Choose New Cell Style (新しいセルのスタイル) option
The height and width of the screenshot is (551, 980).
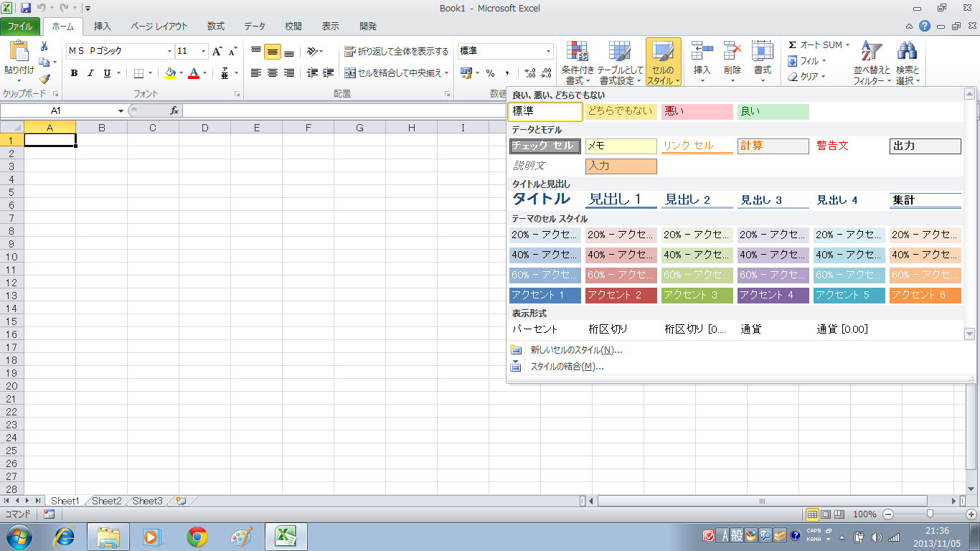pyautogui.click(x=575, y=350)
